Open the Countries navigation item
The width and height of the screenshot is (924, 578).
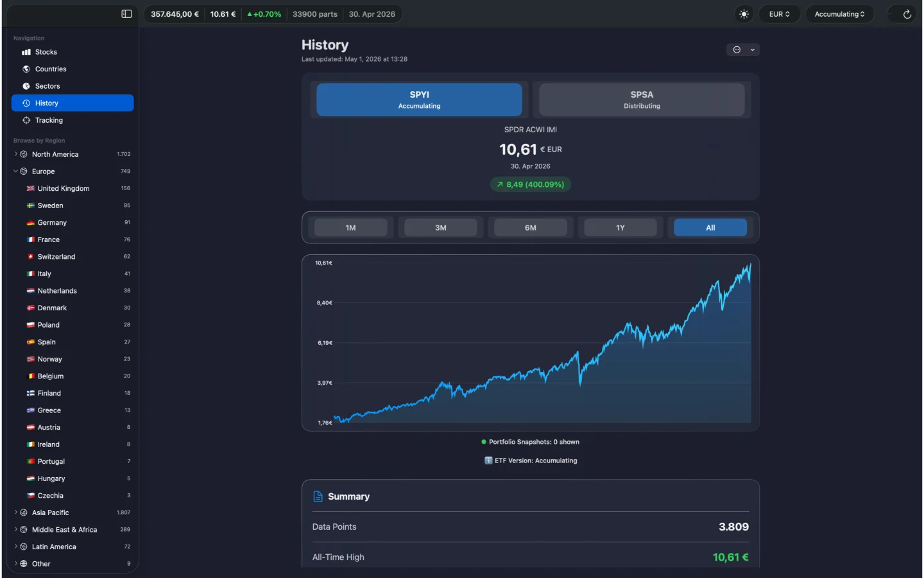(x=73, y=69)
